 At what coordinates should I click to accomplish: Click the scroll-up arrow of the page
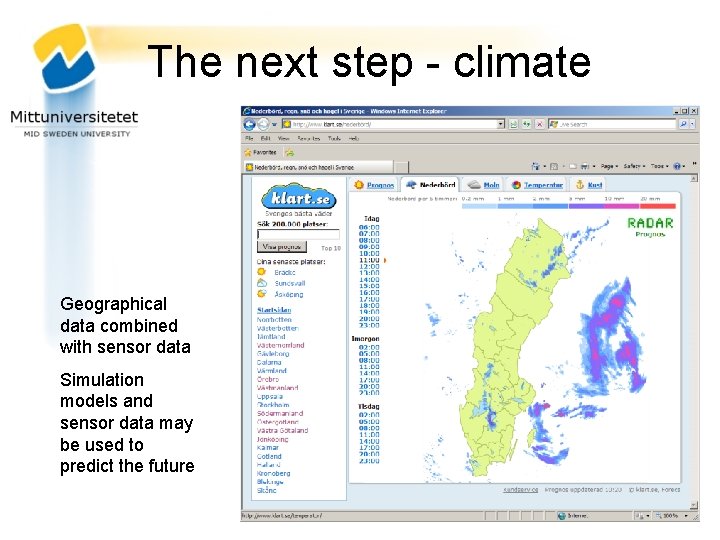[694, 178]
